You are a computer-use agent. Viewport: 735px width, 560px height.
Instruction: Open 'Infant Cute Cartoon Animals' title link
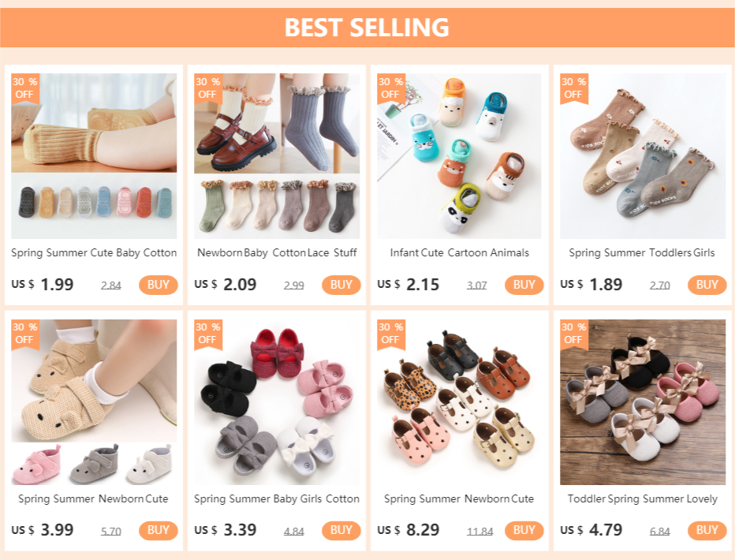click(459, 252)
